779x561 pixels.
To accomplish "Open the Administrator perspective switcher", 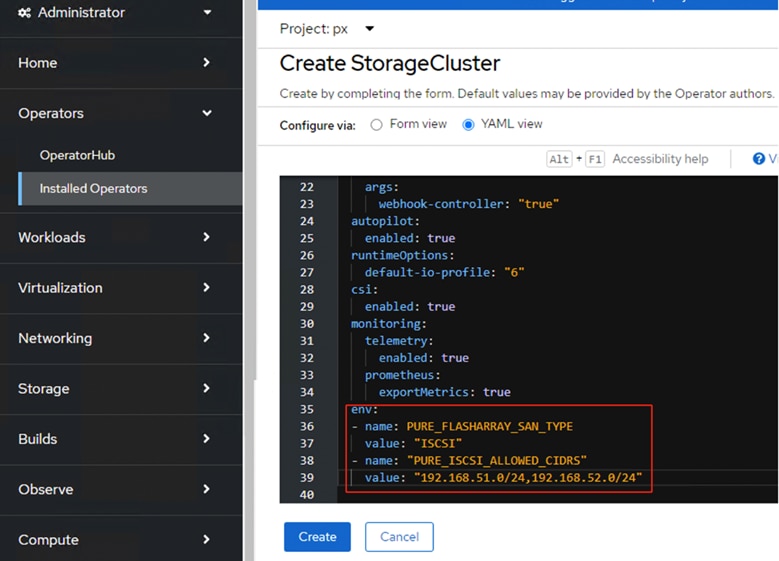I will (115, 12).
